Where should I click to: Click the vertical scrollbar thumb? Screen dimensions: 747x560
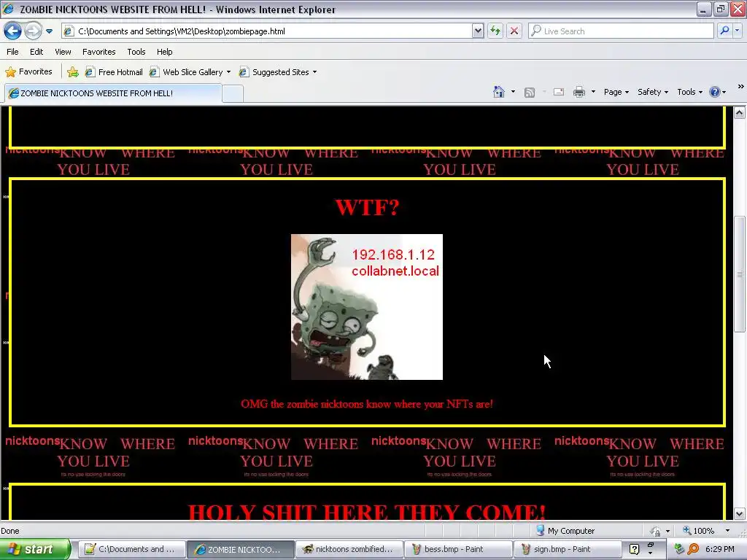pyautogui.click(x=740, y=274)
